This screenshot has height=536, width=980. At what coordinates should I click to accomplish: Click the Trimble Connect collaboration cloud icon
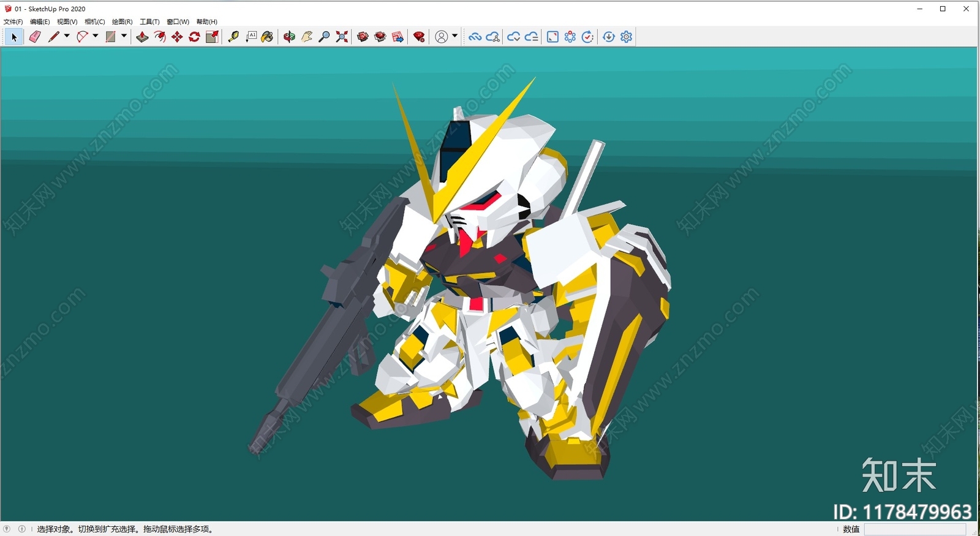coord(492,37)
